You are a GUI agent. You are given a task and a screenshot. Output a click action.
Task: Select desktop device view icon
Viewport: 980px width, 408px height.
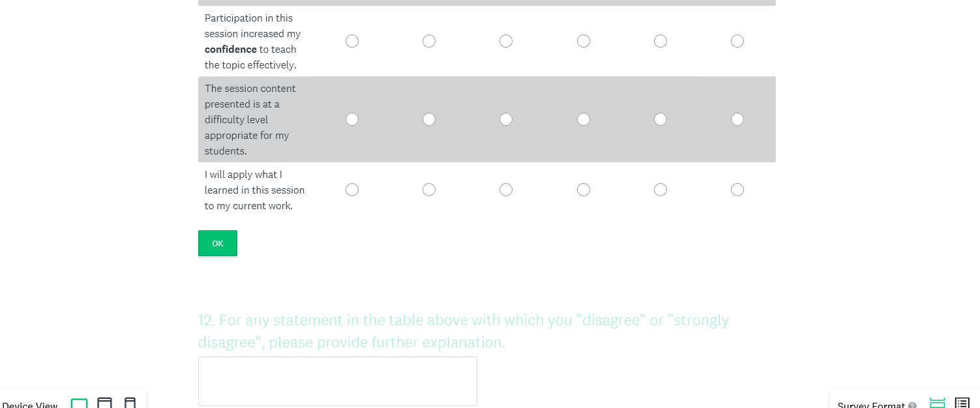point(79,404)
